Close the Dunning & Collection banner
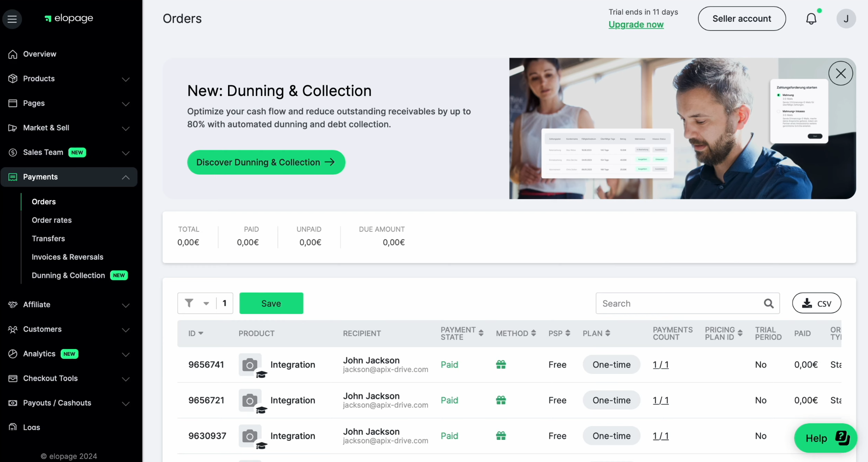 (x=840, y=73)
